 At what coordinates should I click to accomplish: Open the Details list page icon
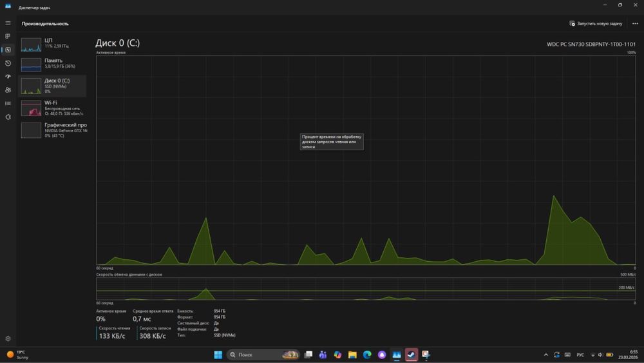8,104
